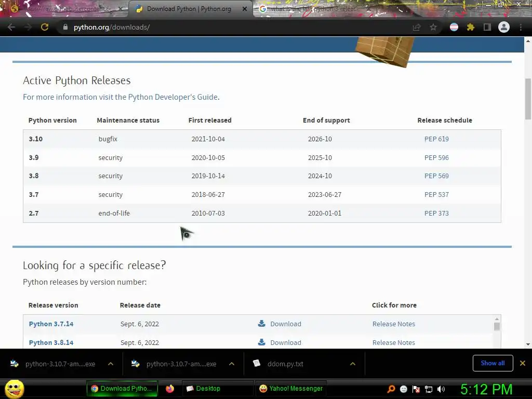The image size is (532, 399).
Task: Open PEP 619 release schedule
Action: [436, 139]
